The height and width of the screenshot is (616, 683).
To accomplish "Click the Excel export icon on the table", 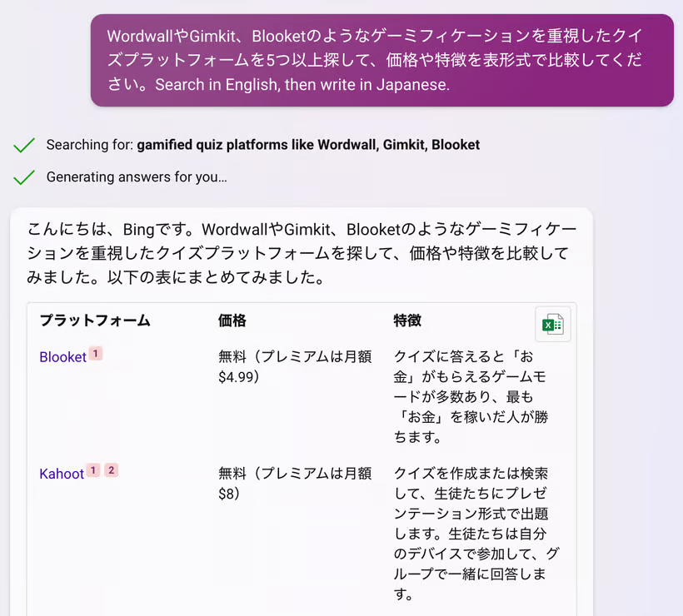I will pos(552,325).
